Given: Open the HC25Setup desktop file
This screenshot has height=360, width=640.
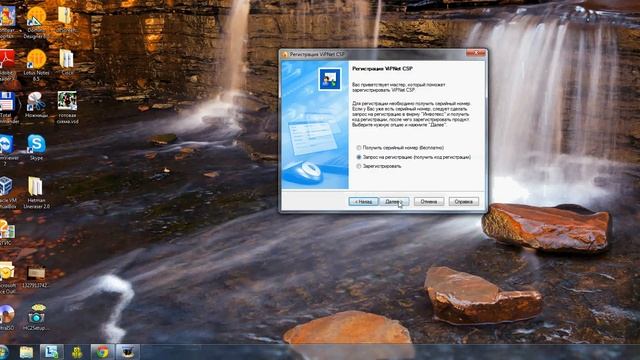Looking at the screenshot, I should (36, 318).
